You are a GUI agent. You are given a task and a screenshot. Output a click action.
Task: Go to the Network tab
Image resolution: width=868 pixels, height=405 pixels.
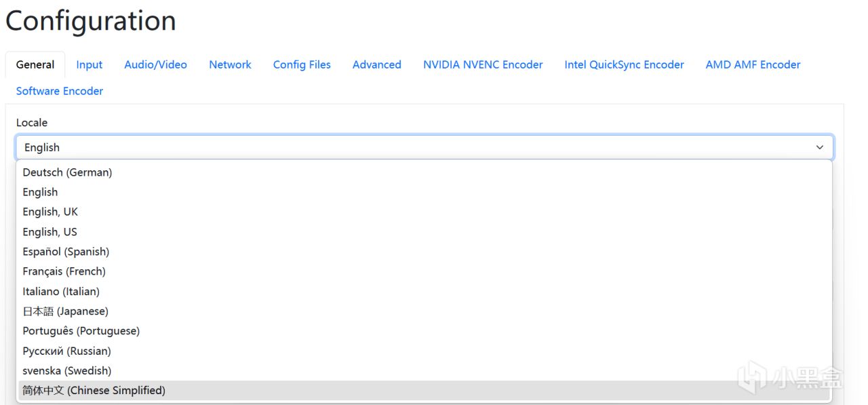pyautogui.click(x=230, y=64)
